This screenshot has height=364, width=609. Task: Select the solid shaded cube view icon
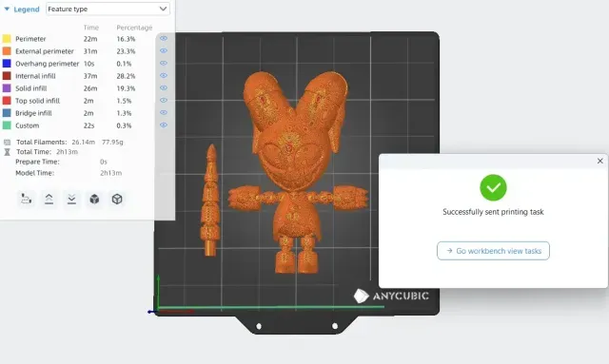click(x=94, y=199)
